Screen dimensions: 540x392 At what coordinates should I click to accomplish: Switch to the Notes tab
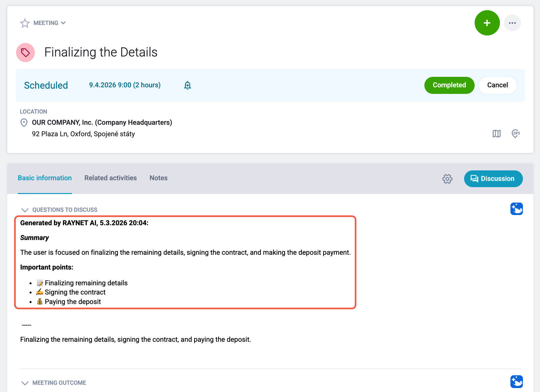tap(159, 178)
